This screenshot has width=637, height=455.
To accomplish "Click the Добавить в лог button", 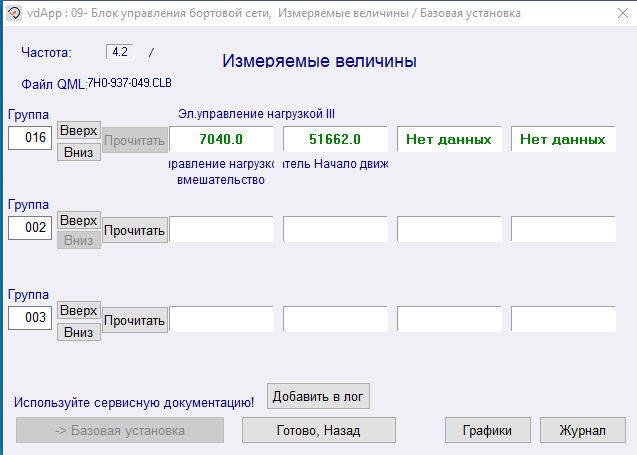I will pyautogui.click(x=319, y=396).
